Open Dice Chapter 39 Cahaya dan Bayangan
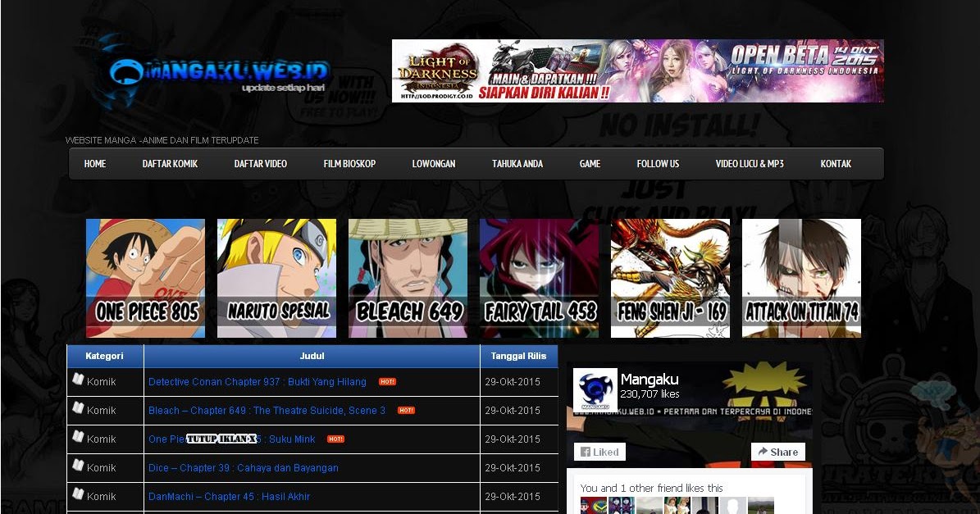The image size is (980, 514). click(243, 468)
